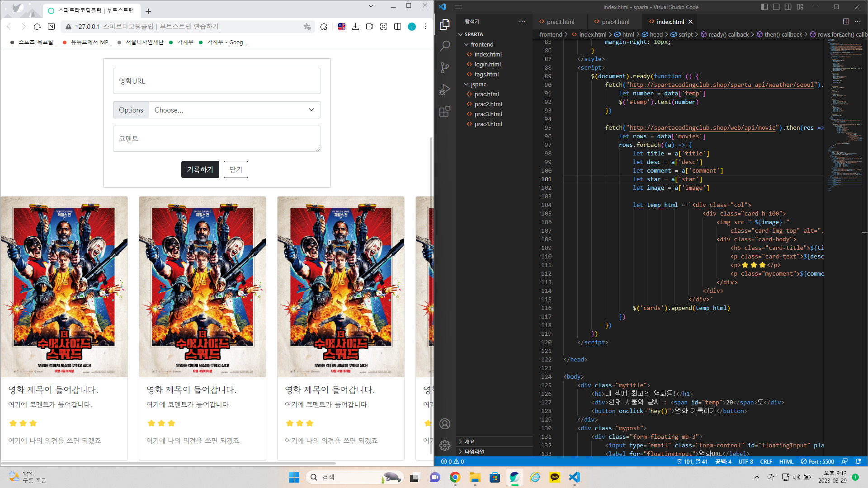Image resolution: width=868 pixels, height=488 pixels.
Task: Select the 스파르타코딩클럽 browser tab
Action: (92, 10)
